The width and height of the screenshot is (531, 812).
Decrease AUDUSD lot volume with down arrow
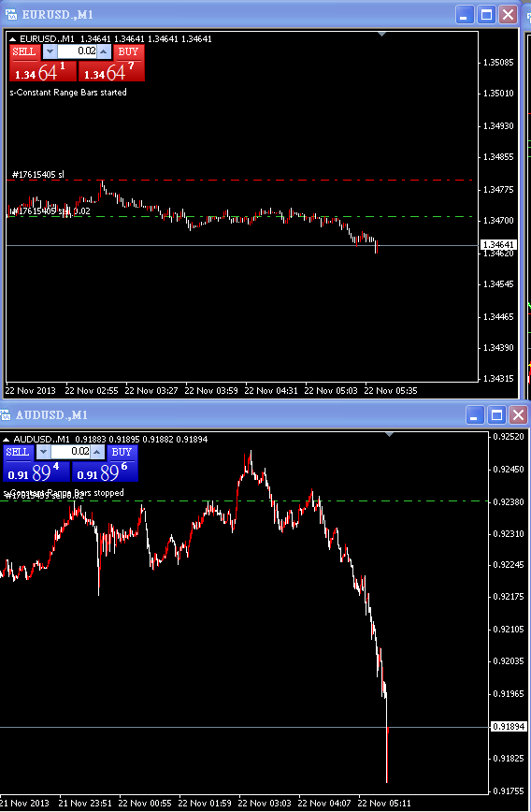tap(44, 452)
